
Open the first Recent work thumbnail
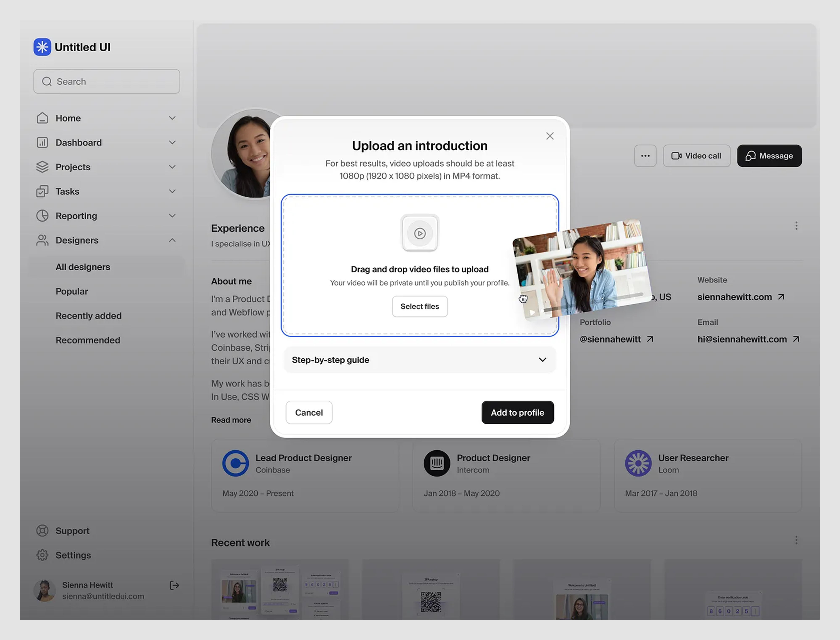click(280, 589)
